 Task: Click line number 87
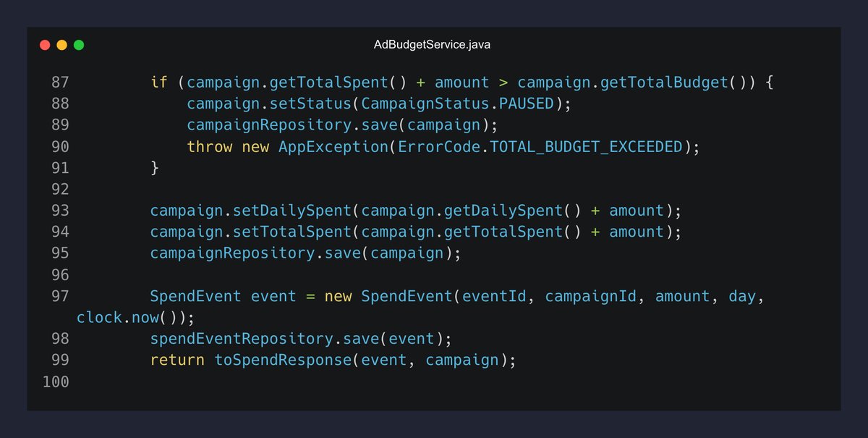[60, 82]
